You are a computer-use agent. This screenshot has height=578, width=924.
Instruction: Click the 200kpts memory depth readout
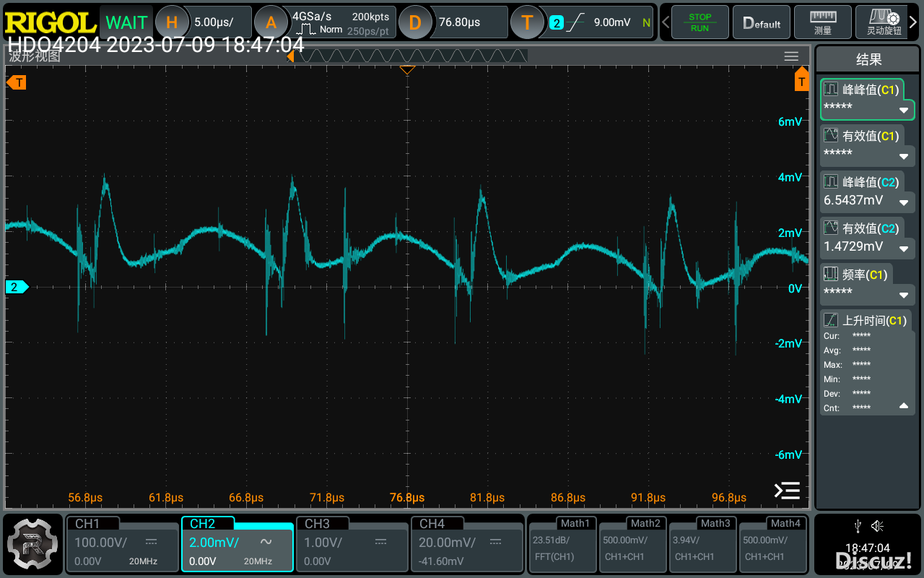coord(370,16)
